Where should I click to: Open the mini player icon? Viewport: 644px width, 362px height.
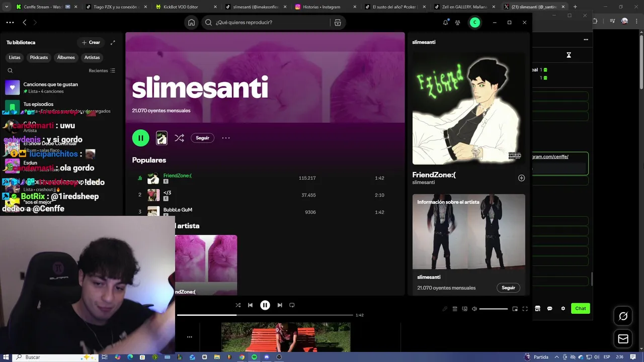tap(515, 309)
